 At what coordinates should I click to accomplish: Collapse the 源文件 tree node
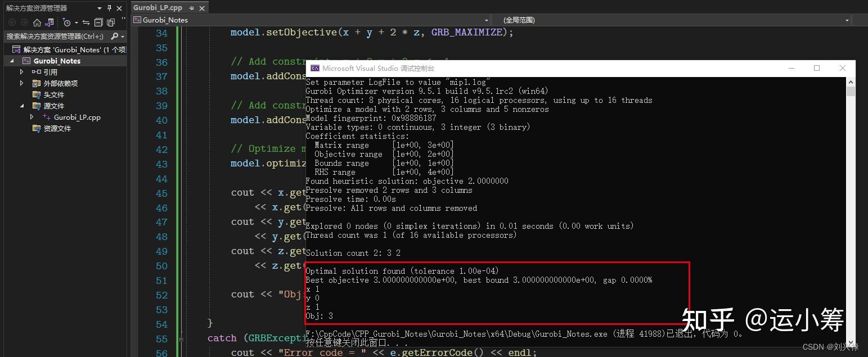(x=21, y=106)
